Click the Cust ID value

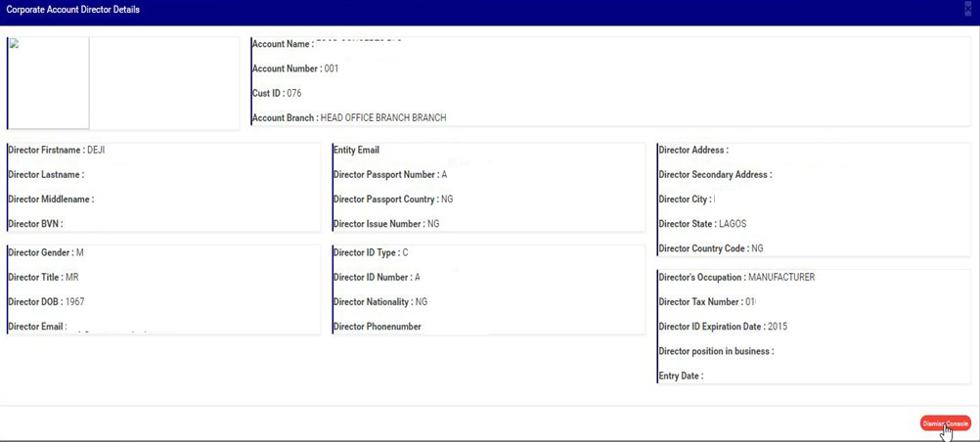pyautogui.click(x=293, y=94)
